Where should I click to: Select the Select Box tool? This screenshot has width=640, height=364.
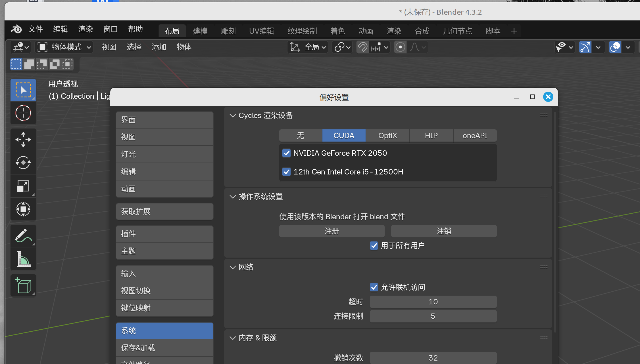[x=23, y=90]
